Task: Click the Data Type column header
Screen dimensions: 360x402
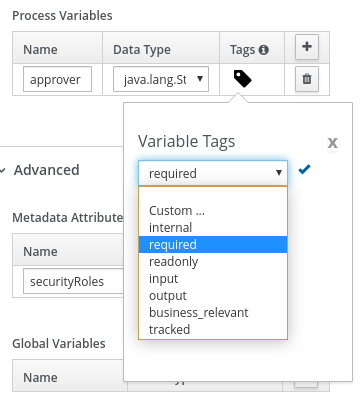Action: coord(142,50)
